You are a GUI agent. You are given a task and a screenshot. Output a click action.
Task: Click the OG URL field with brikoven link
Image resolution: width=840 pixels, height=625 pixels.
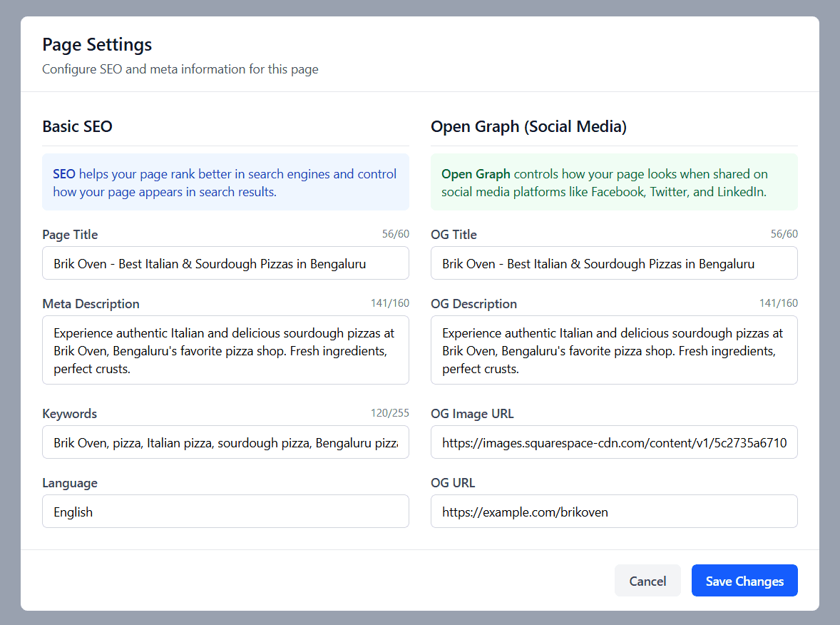coord(613,511)
